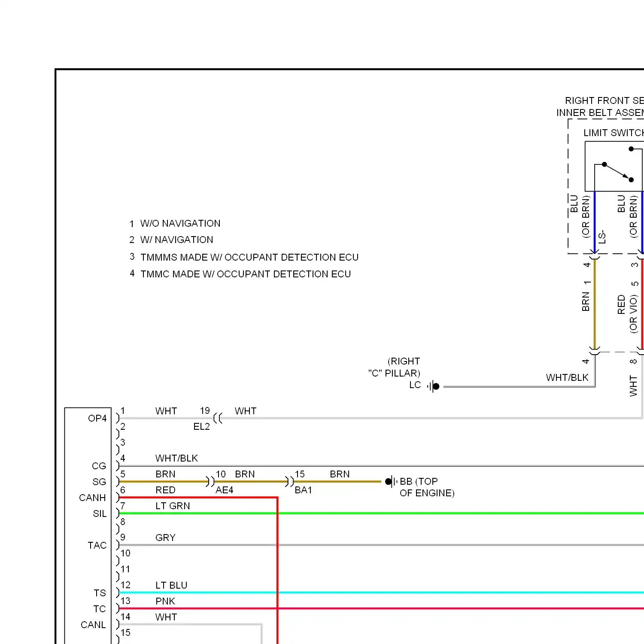The width and height of the screenshot is (644, 644).
Task: Click the 'OP4' terminal label
Action: [x=97, y=419]
